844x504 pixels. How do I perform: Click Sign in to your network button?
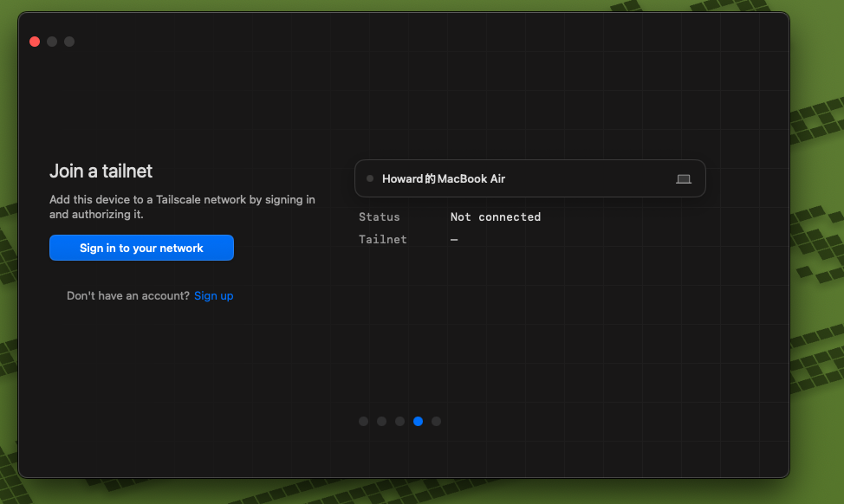[141, 248]
